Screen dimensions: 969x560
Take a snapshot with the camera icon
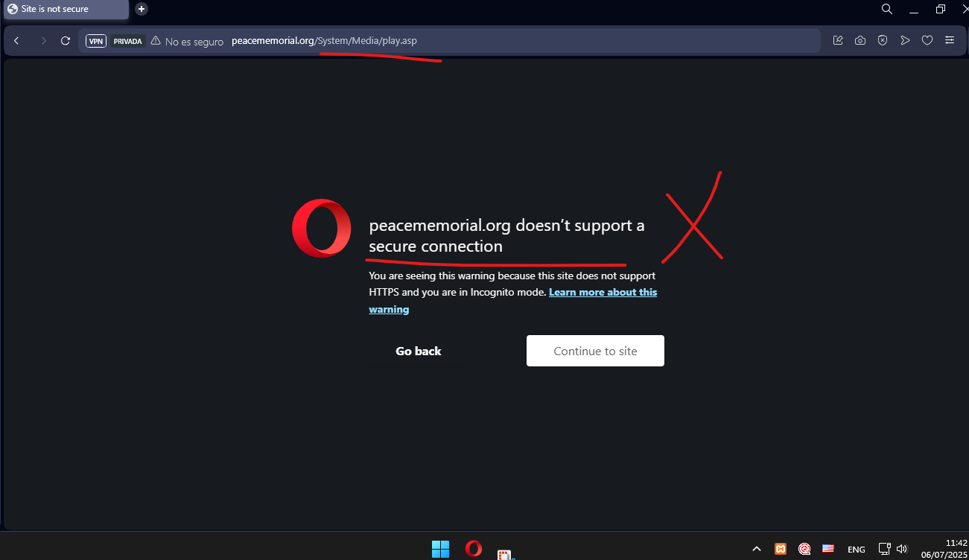860,41
